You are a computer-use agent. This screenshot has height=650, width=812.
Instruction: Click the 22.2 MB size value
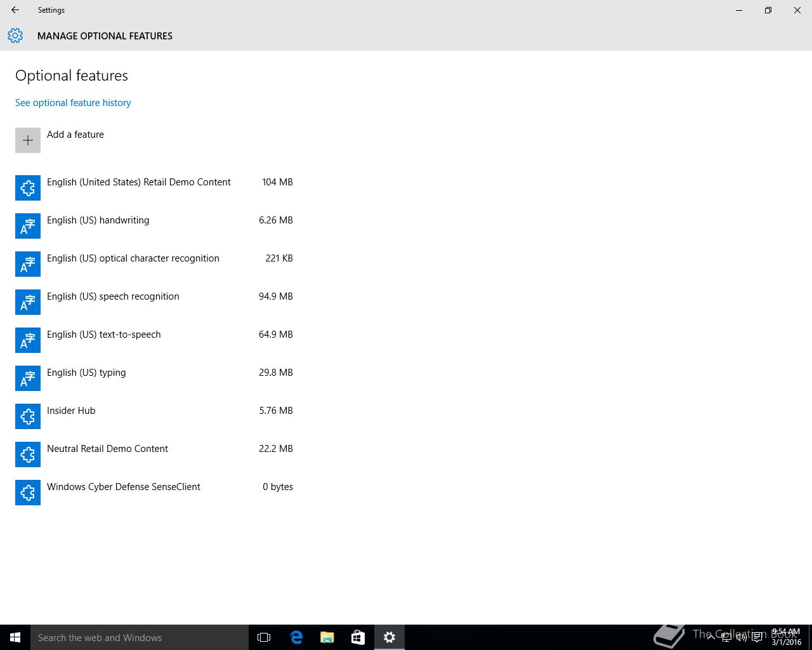click(x=276, y=449)
